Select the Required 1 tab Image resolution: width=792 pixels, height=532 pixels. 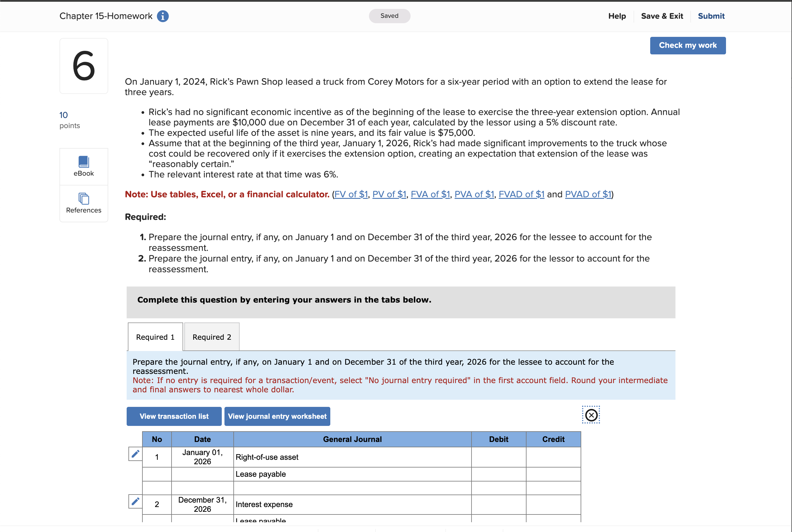[x=155, y=337]
